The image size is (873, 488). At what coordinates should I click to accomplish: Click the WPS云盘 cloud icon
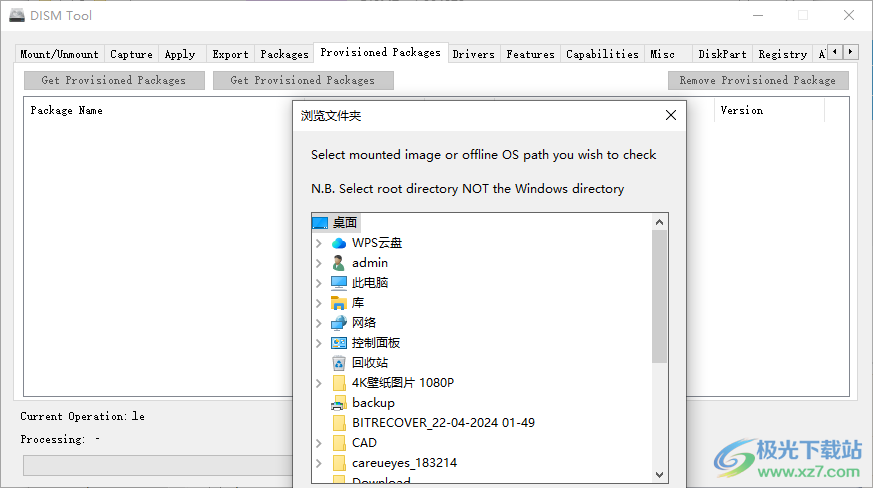(x=339, y=243)
